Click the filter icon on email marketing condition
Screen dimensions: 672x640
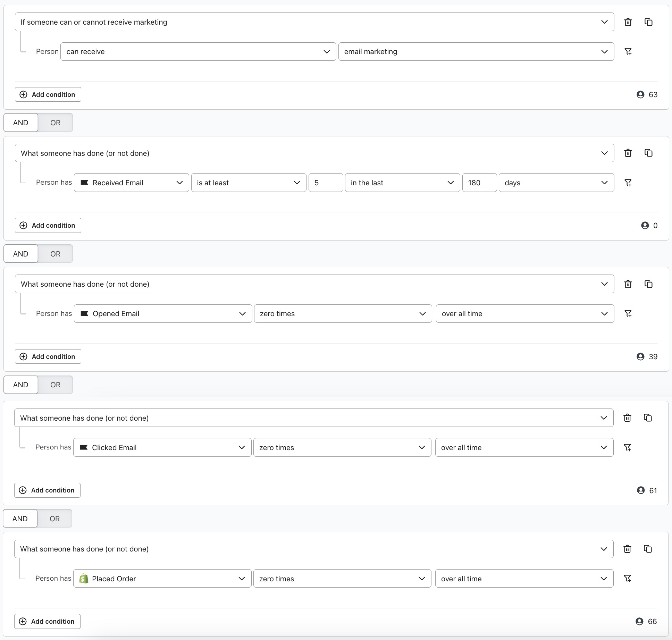(628, 52)
